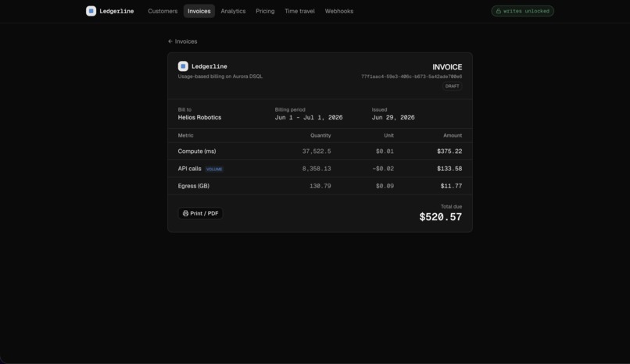This screenshot has width=630, height=364.
Task: Click the $0.09 unit price
Action: (385, 186)
